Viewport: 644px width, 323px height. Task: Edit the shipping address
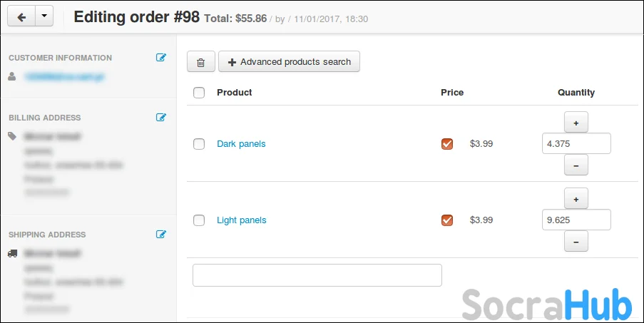coord(161,235)
